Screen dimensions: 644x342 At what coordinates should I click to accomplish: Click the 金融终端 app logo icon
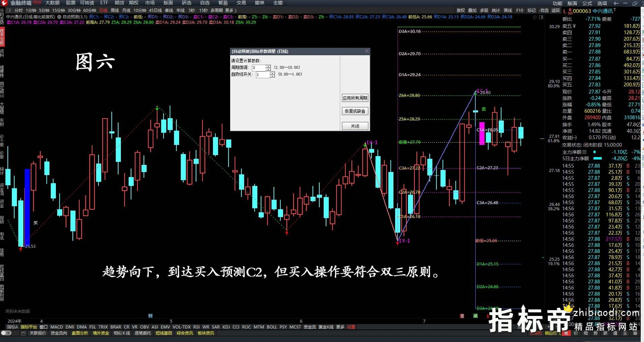click(x=5, y=3)
